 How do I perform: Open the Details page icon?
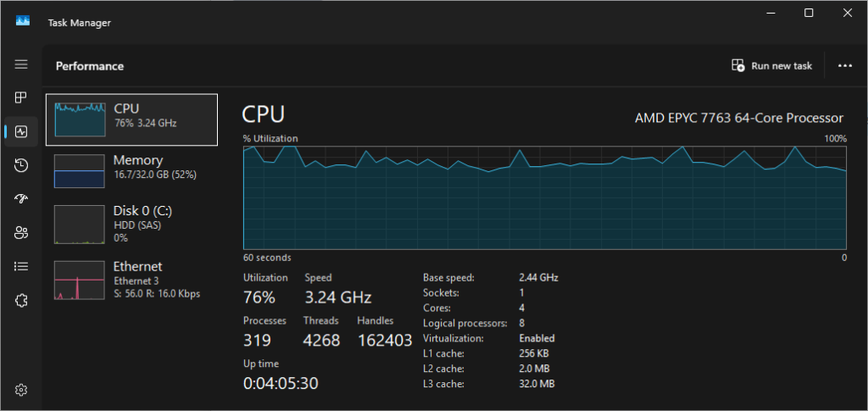[21, 267]
